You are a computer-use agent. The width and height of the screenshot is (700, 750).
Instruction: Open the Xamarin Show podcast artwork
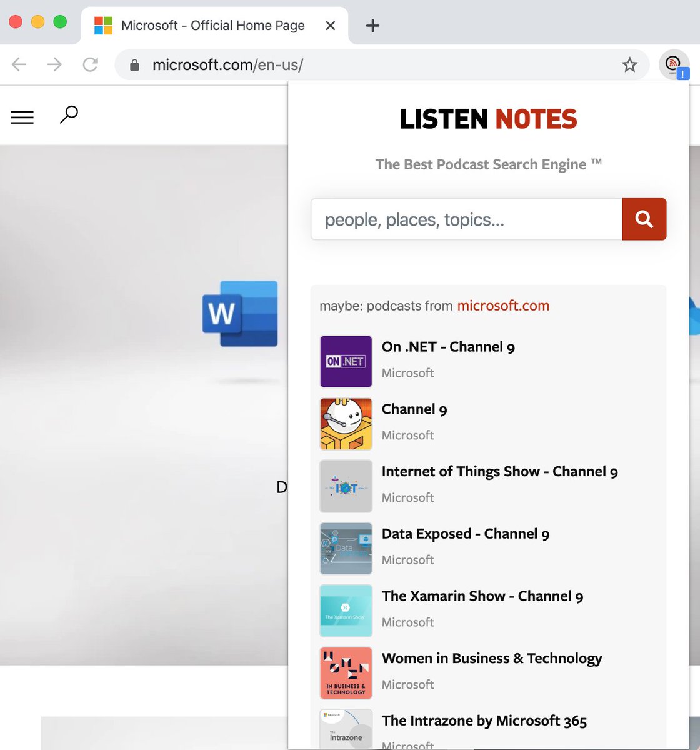coord(346,611)
